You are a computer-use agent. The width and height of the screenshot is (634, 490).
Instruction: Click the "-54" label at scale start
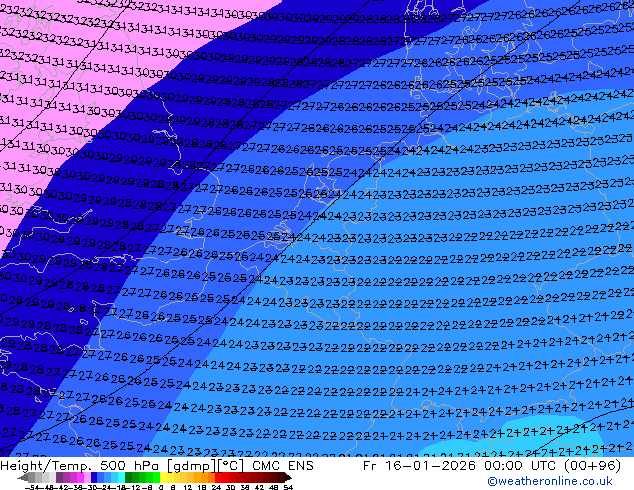32,488
